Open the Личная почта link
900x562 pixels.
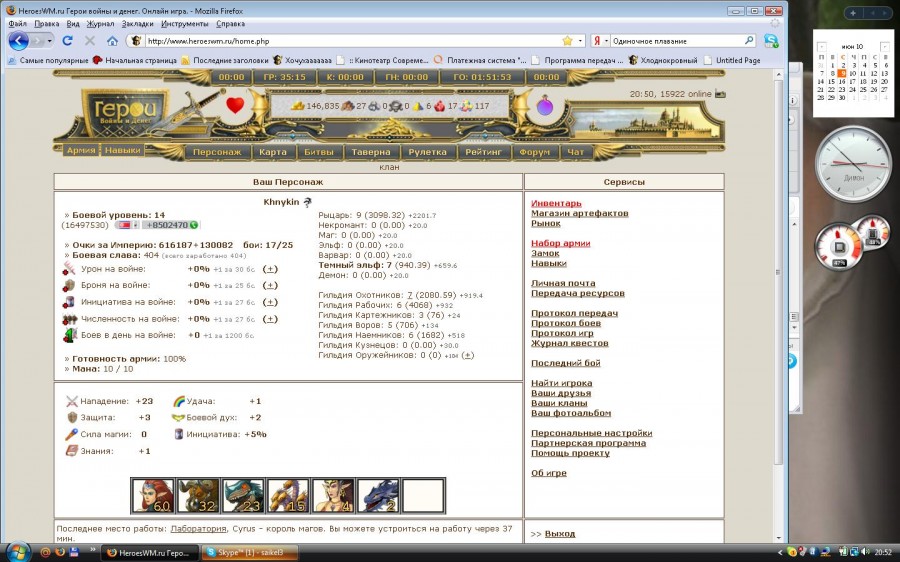tap(563, 283)
